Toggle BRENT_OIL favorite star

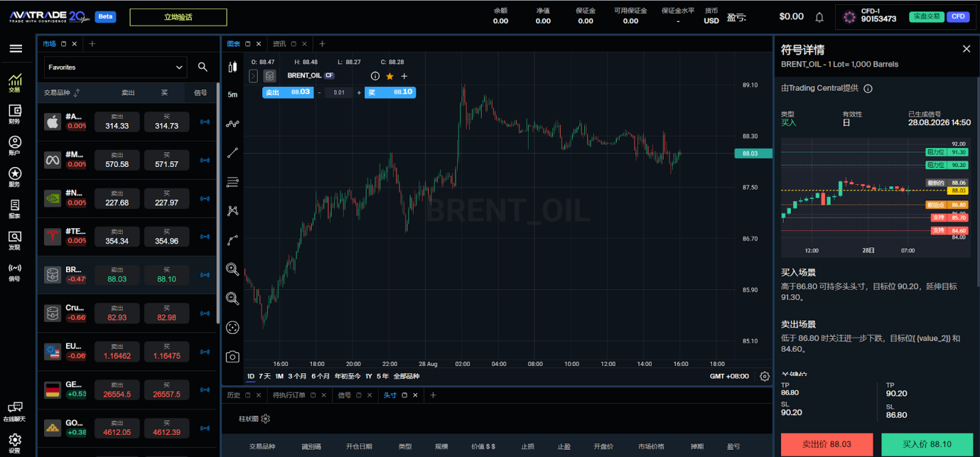coord(389,76)
